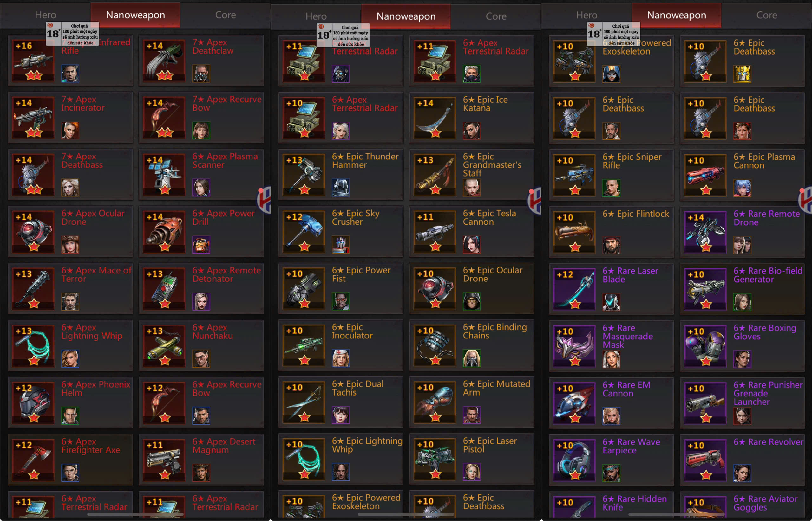Click the 6★ Rare Revolver entry name
Image resolution: width=812 pixels, height=521 pixels.
(x=768, y=442)
